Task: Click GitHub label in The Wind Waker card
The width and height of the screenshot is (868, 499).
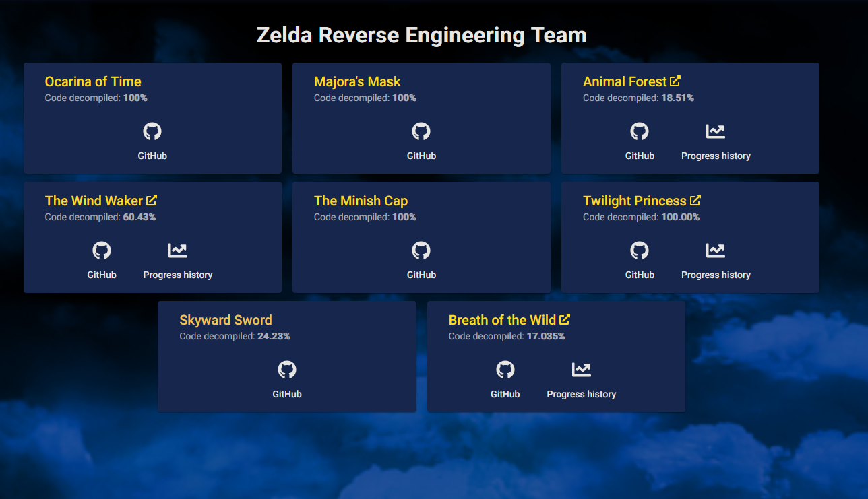Action: click(x=102, y=275)
